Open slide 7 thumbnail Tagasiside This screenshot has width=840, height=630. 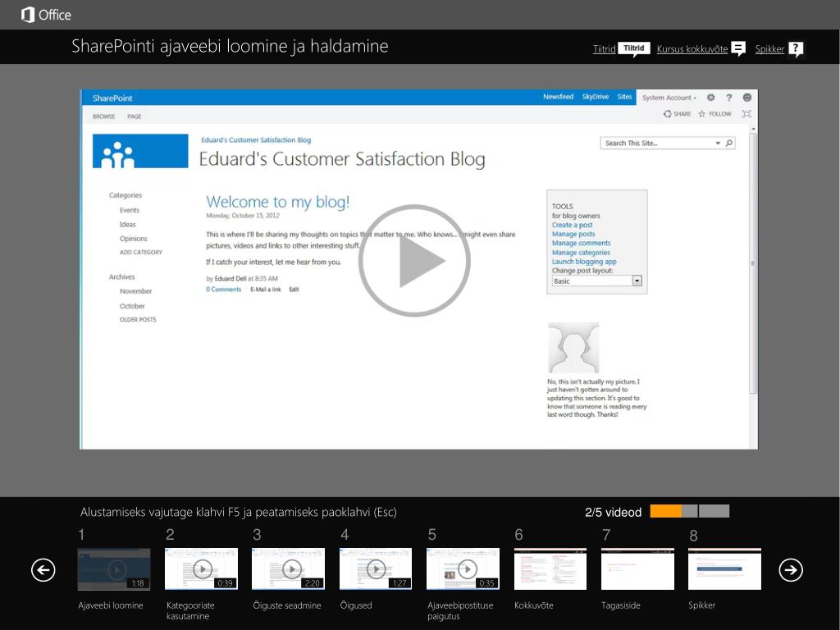coord(637,568)
